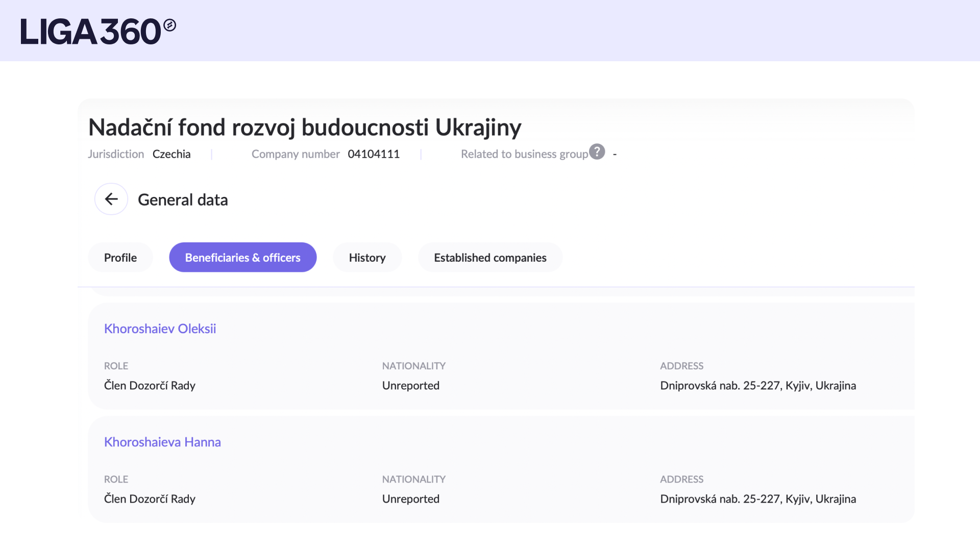Viewport: 980px width, 551px height.
Task: Click the Company number label
Action: click(296, 154)
